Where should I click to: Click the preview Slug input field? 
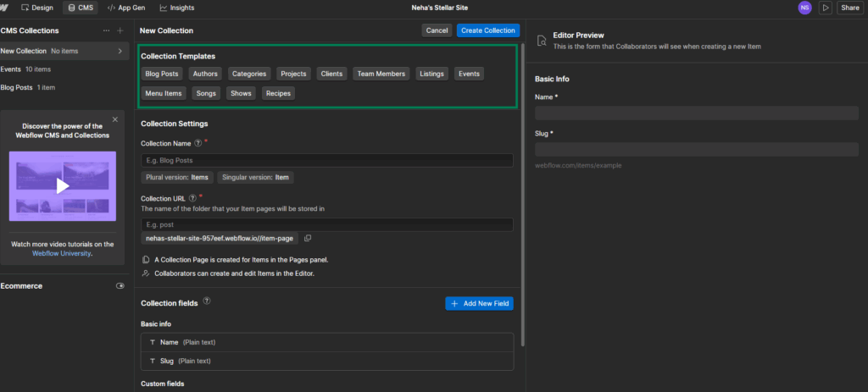coord(697,149)
